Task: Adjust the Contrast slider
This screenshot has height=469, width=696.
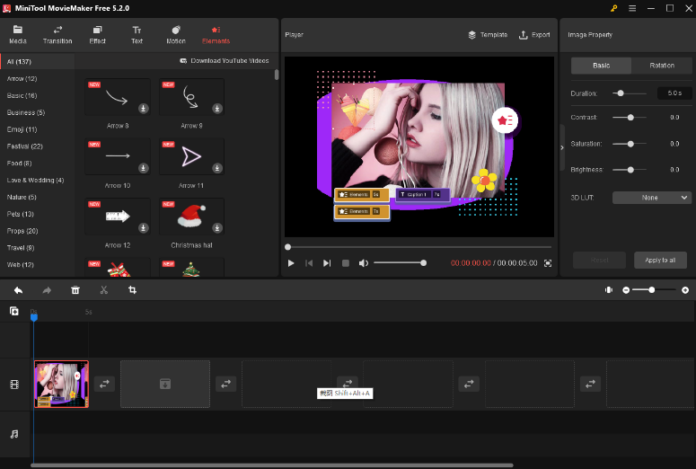Action: (629, 118)
